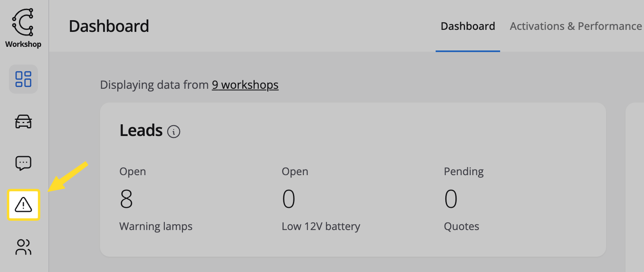Click the Quotes label

[x=461, y=226]
